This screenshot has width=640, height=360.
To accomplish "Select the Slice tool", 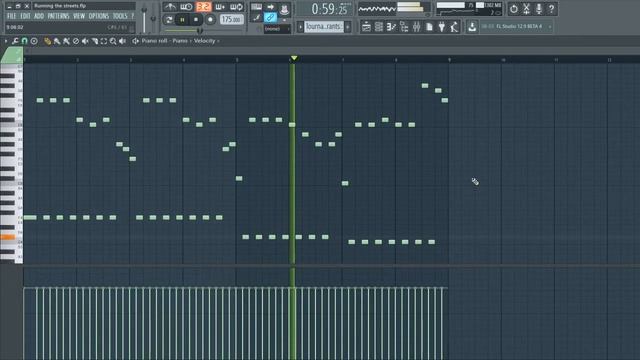I will 94,41.
